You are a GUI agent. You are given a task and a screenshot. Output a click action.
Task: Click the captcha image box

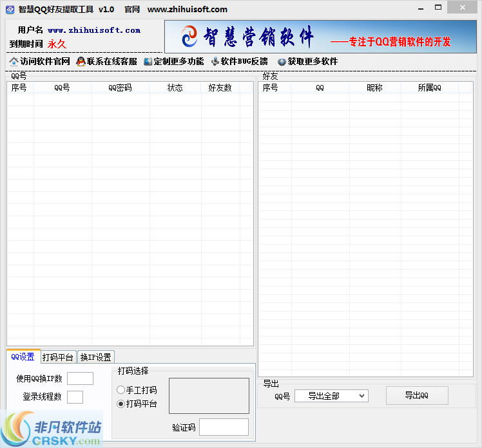click(209, 396)
